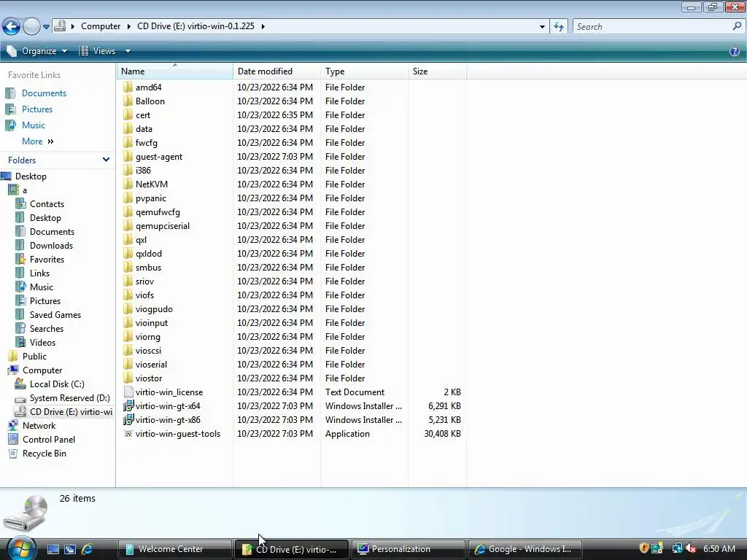Switch to Google Windows Internet Explorer taskbar button
This screenshot has width=747, height=560.
526,549
